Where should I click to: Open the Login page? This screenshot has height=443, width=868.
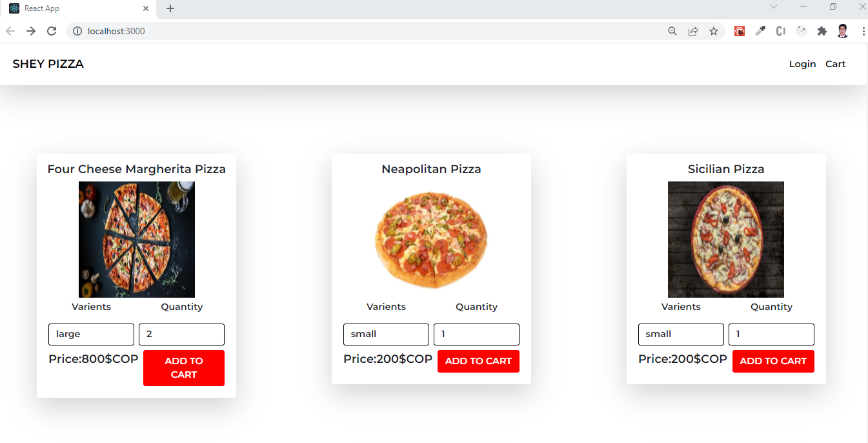tap(802, 63)
